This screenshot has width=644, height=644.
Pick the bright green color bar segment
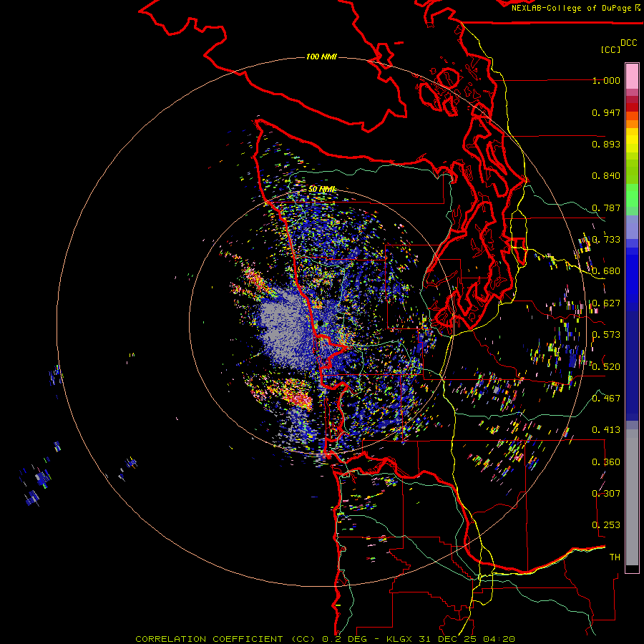pyautogui.click(x=632, y=195)
